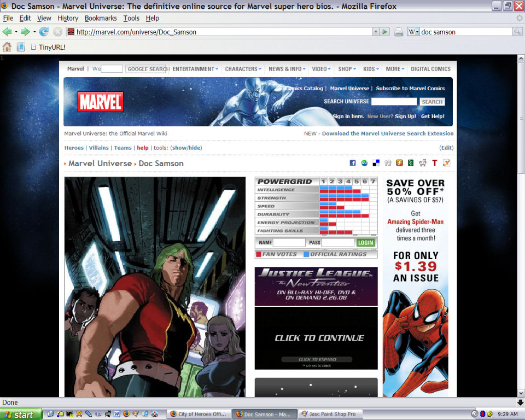Open the TinyURL! bookmark
The width and height of the screenshot is (525, 420).
48,47
